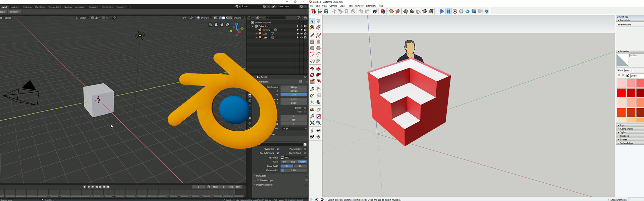
Task: Click the blue gear settings icon in SketchUp
Action: click(468, 11)
